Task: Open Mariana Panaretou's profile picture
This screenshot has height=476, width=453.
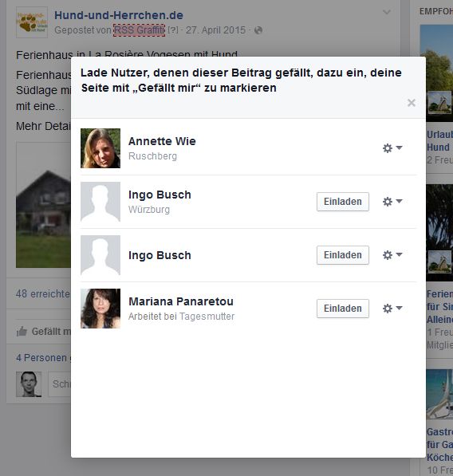Action: pos(100,309)
